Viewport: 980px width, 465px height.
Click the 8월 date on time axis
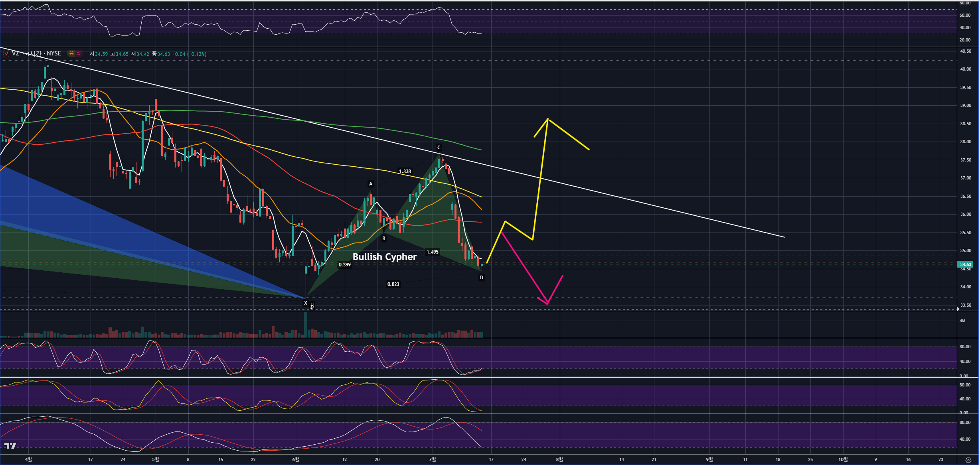coord(559,459)
